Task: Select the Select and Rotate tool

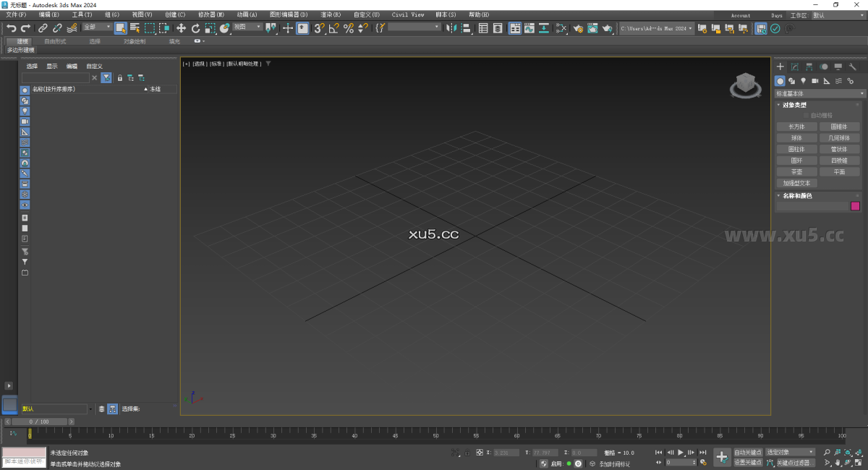Action: 195,29
